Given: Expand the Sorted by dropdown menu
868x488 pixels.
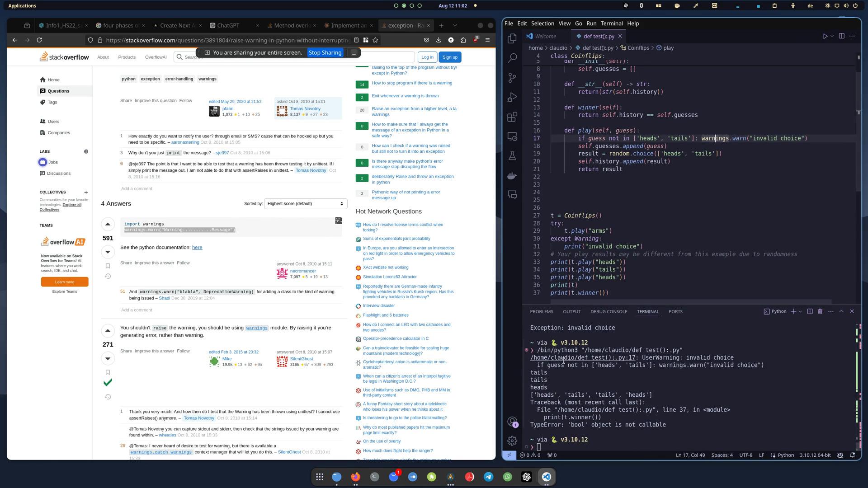Looking at the screenshot, I should (x=306, y=203).
